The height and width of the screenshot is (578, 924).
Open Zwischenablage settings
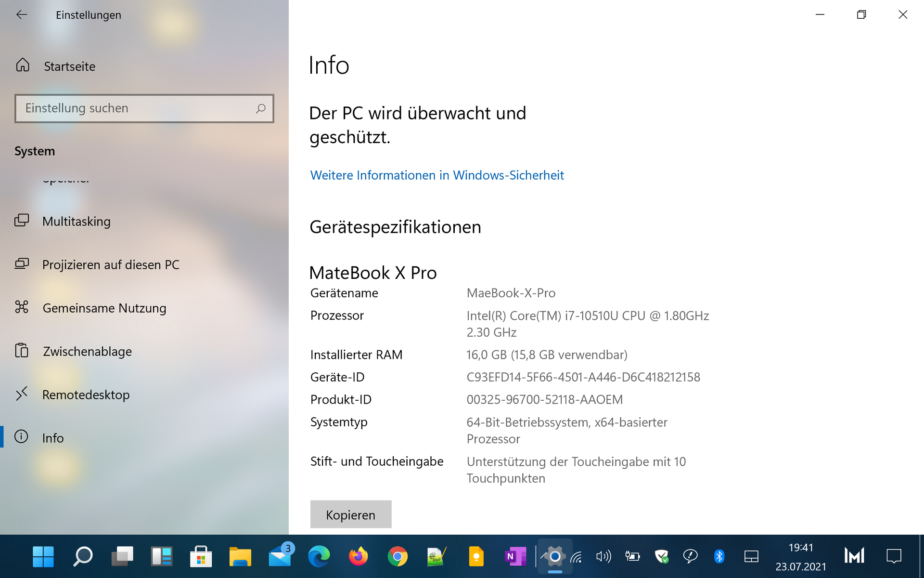[87, 351]
